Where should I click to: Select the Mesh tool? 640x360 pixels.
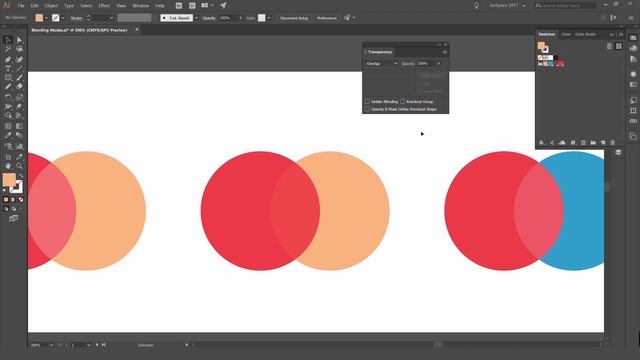pyautogui.click(x=8, y=126)
